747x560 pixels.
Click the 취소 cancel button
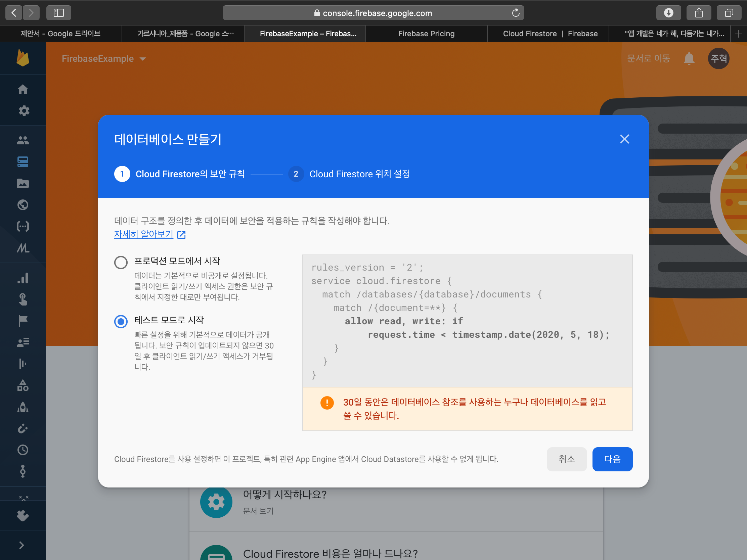tap(566, 459)
